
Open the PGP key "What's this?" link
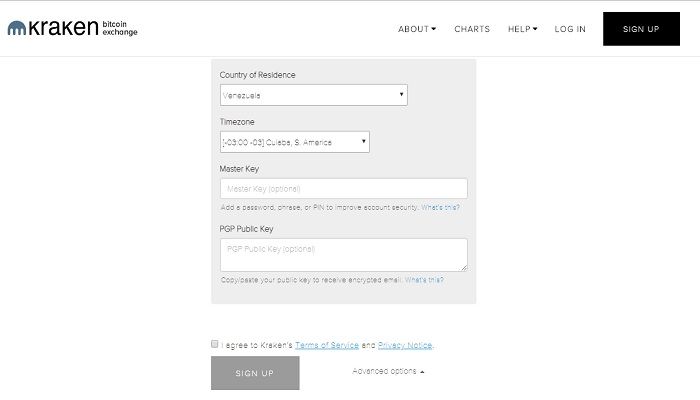424,280
